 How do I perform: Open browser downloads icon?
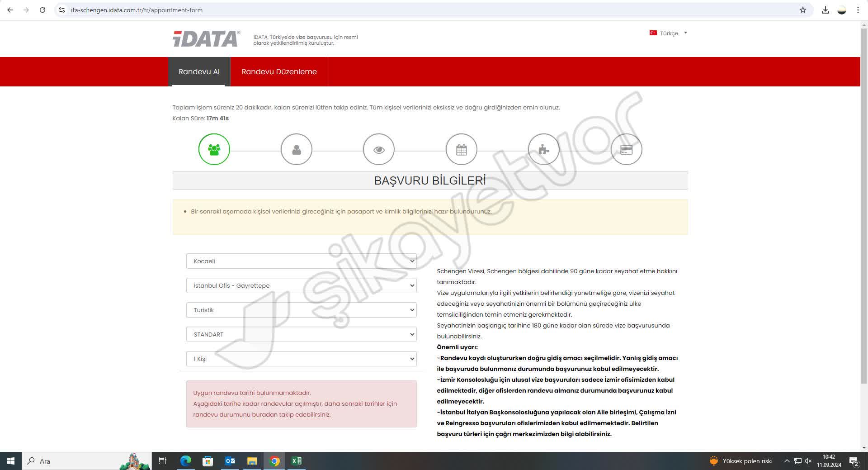(x=826, y=9)
